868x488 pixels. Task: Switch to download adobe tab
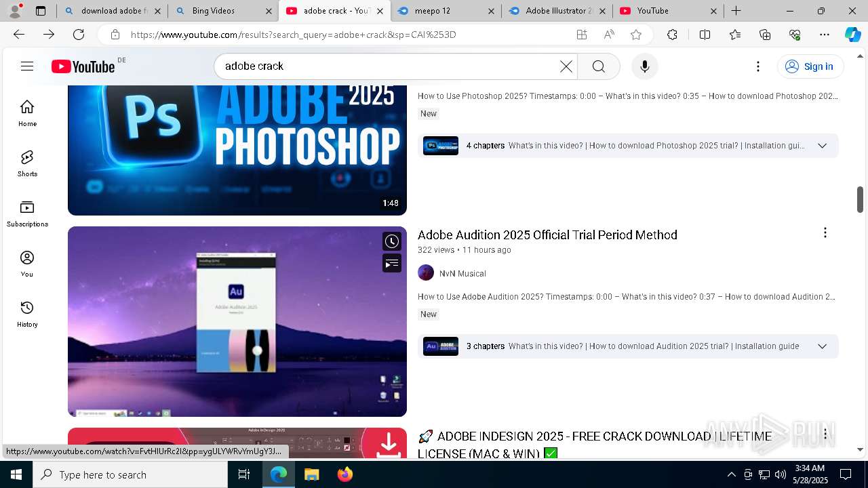click(x=112, y=11)
